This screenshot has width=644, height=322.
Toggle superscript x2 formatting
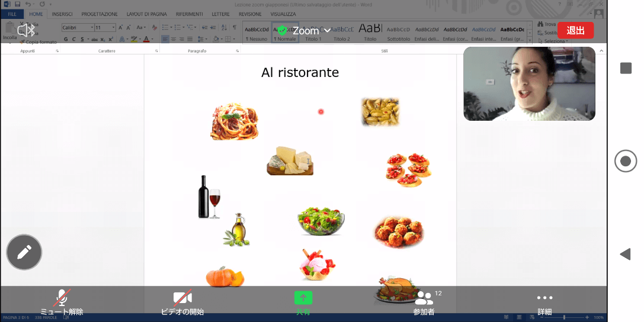pos(111,40)
